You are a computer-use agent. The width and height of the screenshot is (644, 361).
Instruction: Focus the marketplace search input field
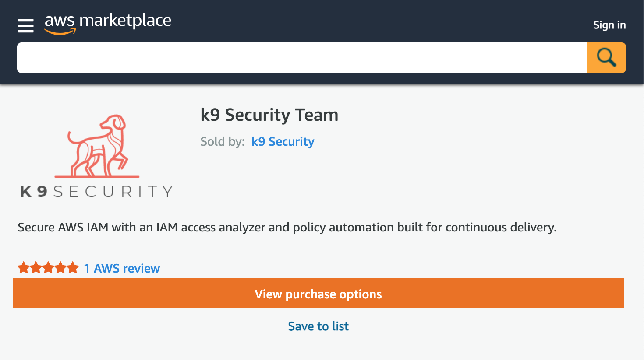click(302, 58)
